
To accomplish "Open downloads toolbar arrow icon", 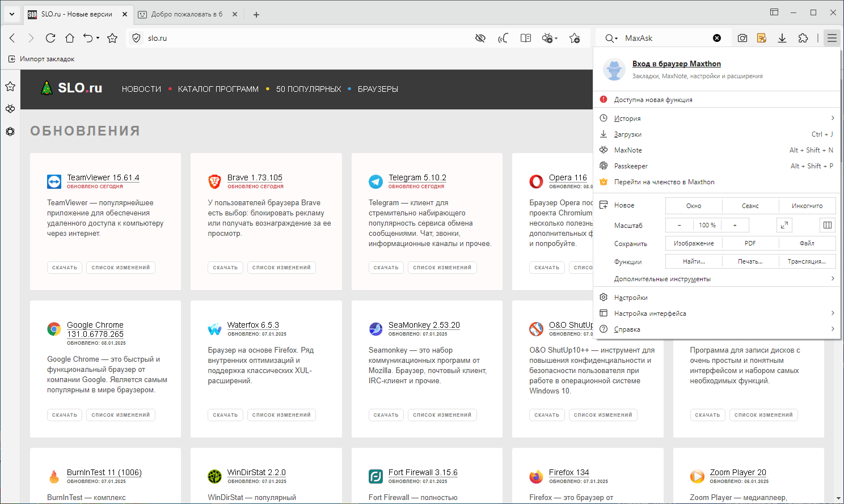I will pyautogui.click(x=782, y=38).
